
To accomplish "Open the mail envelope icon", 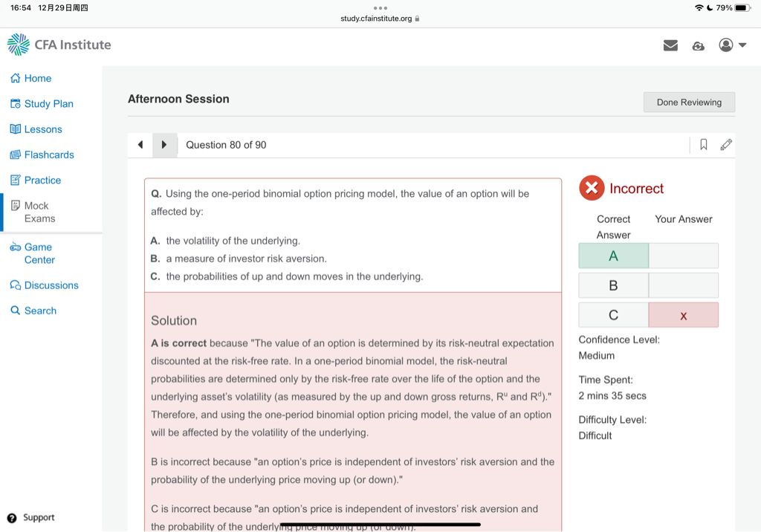I will tap(670, 45).
